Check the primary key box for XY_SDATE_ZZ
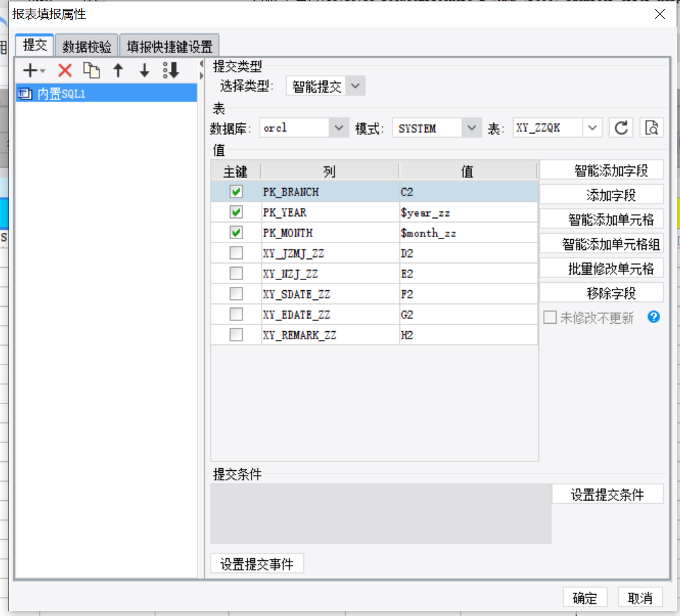Screen dimensions: 680x616 pos(236,294)
